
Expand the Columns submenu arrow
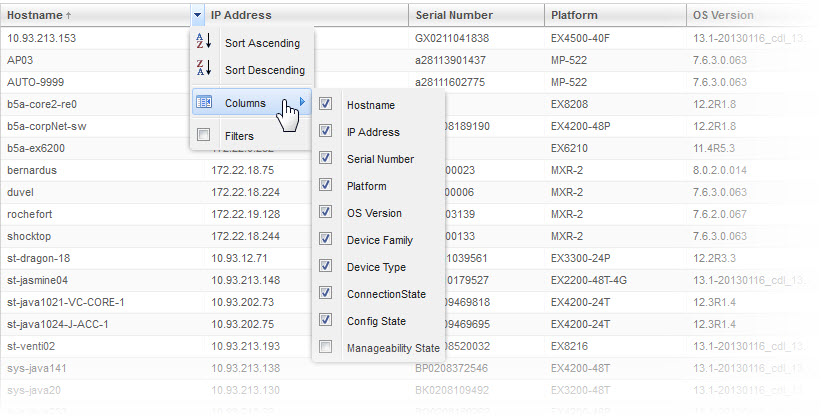click(303, 102)
